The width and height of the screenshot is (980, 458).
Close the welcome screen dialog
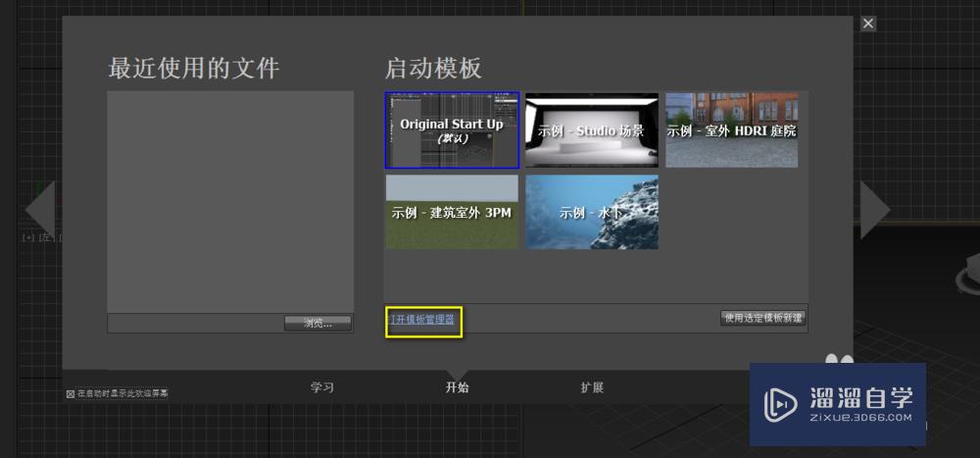click(x=868, y=24)
